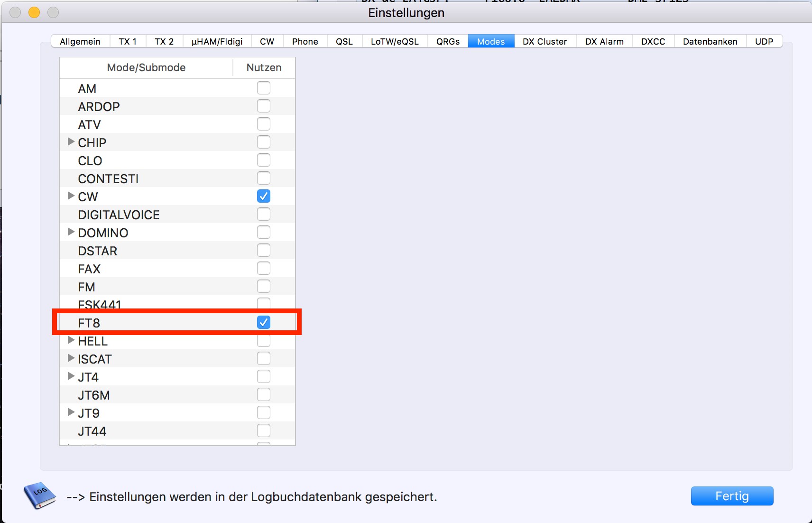
Task: Select the DIGITALVOICE row in list
Action: coord(119,215)
